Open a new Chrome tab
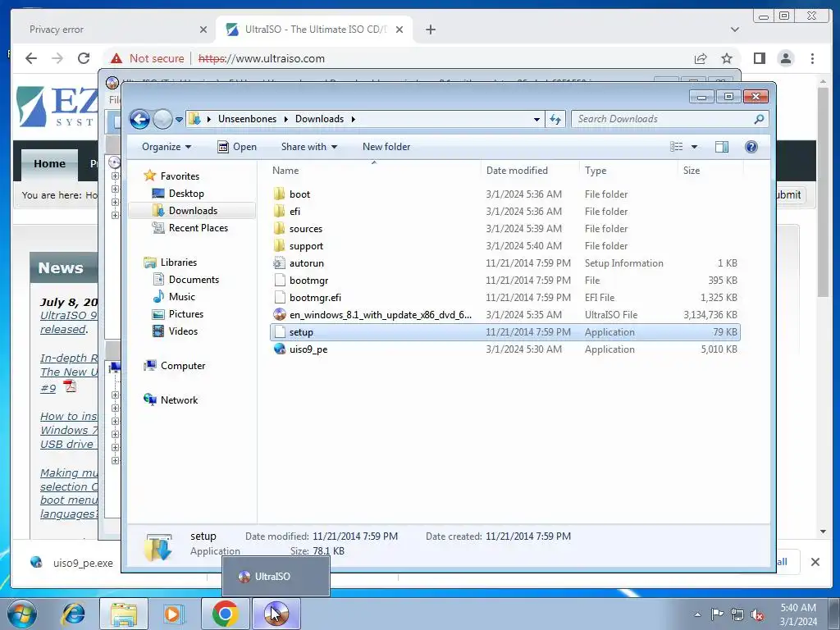Viewport: 840px width, 630px height. click(431, 30)
